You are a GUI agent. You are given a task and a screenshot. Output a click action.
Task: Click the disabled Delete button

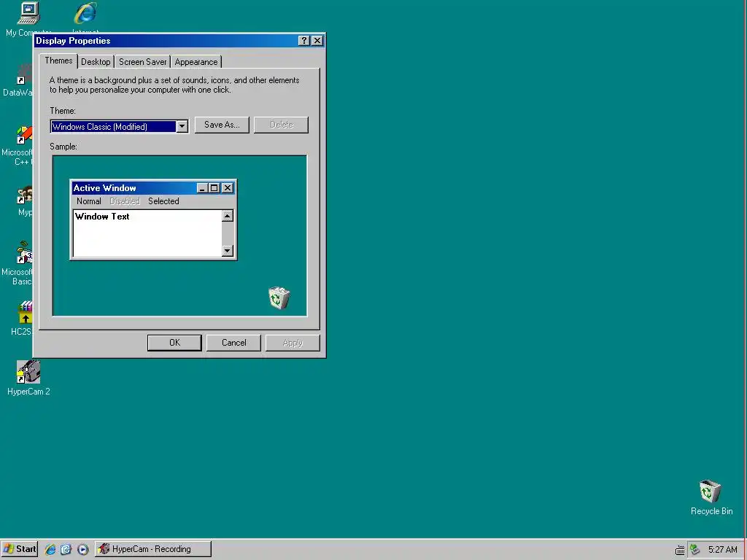(x=281, y=125)
